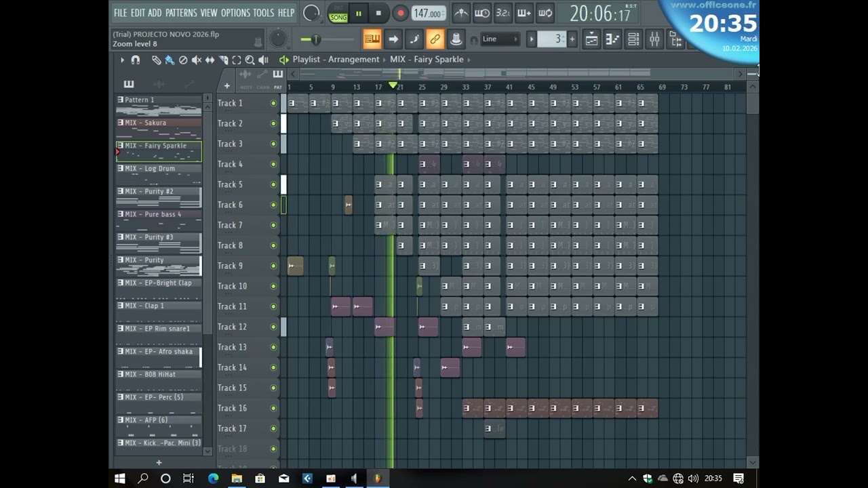Select 'MIX - EP-Bright Clap' pattern
This screenshot has width=868, height=488.
pos(159,289)
